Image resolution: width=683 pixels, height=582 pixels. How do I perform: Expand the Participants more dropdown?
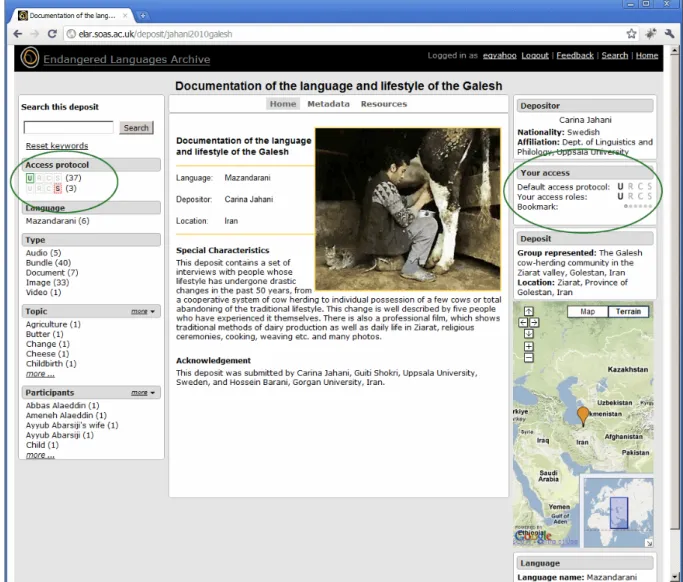143,393
